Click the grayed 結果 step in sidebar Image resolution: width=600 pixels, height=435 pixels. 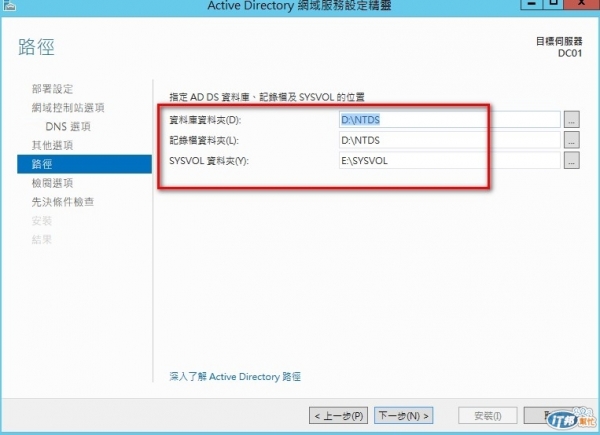[x=42, y=239]
